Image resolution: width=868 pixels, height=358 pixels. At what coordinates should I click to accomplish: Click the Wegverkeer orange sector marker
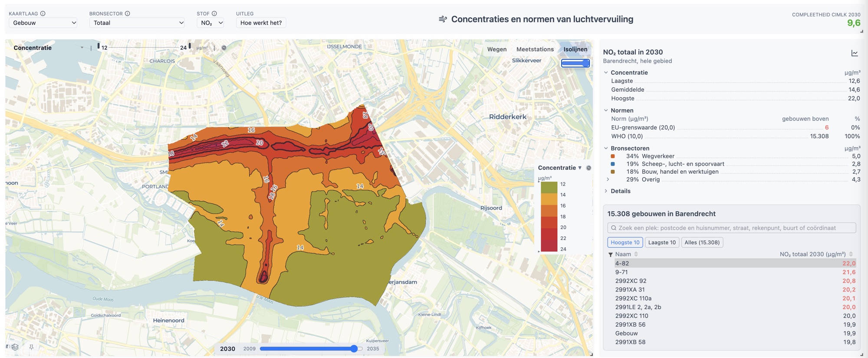[613, 156]
